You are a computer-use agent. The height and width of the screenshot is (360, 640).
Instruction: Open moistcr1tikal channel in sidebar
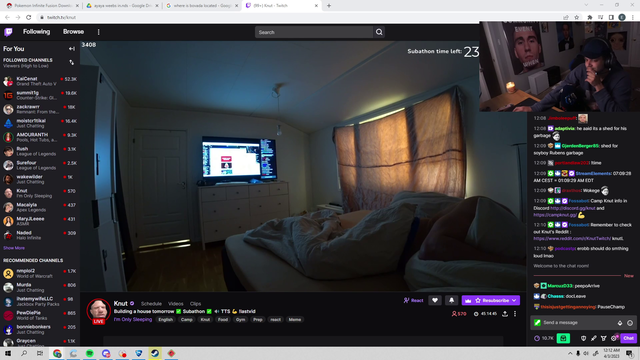pyautogui.click(x=40, y=123)
